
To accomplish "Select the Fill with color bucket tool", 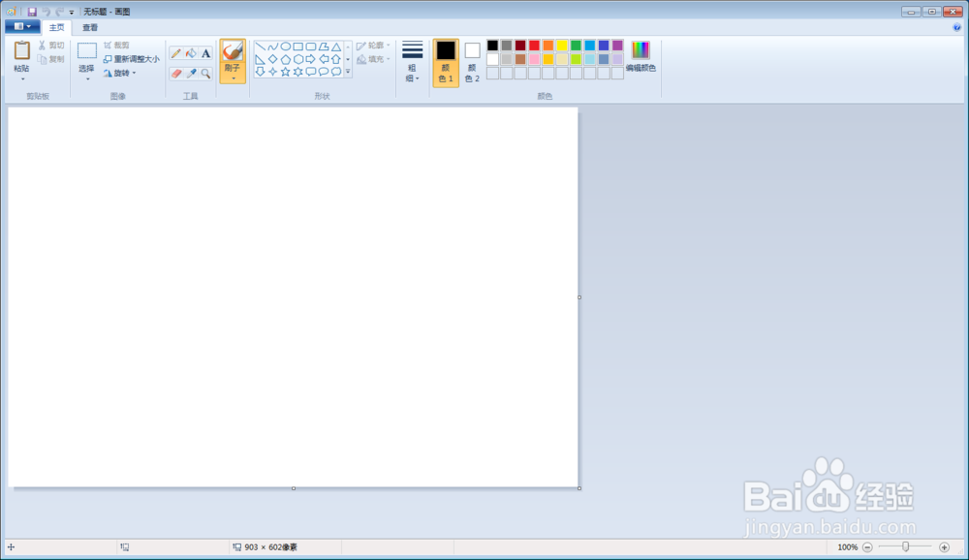I will 191,54.
